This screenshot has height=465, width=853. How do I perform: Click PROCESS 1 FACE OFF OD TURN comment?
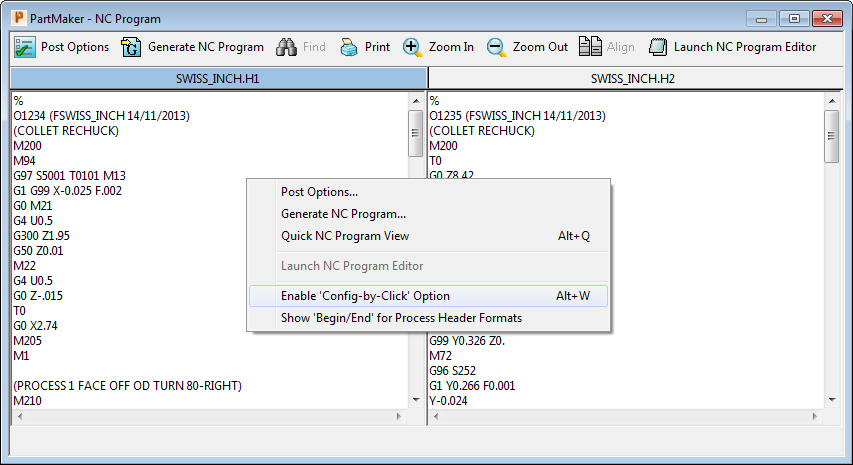(x=127, y=386)
